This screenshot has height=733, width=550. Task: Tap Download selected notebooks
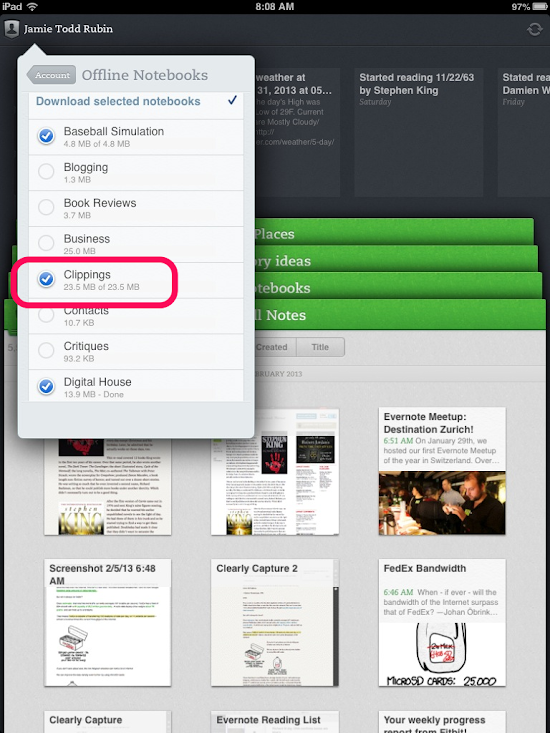tap(118, 101)
